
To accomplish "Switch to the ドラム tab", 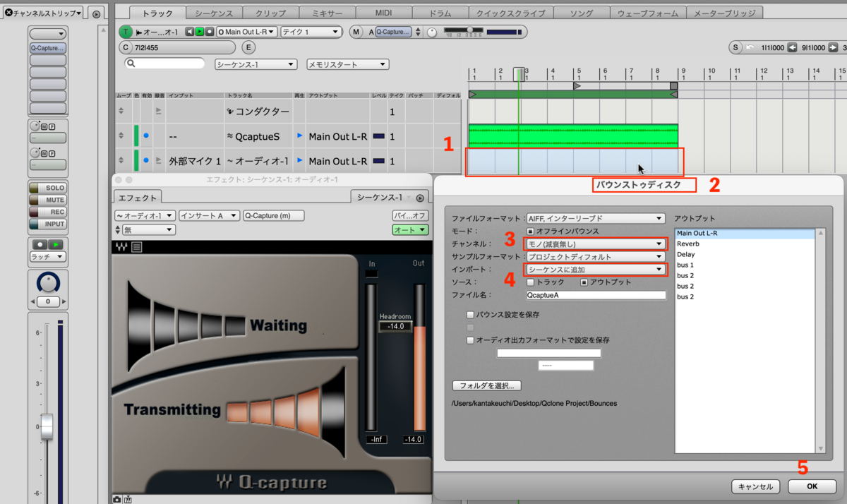I will pos(440,13).
